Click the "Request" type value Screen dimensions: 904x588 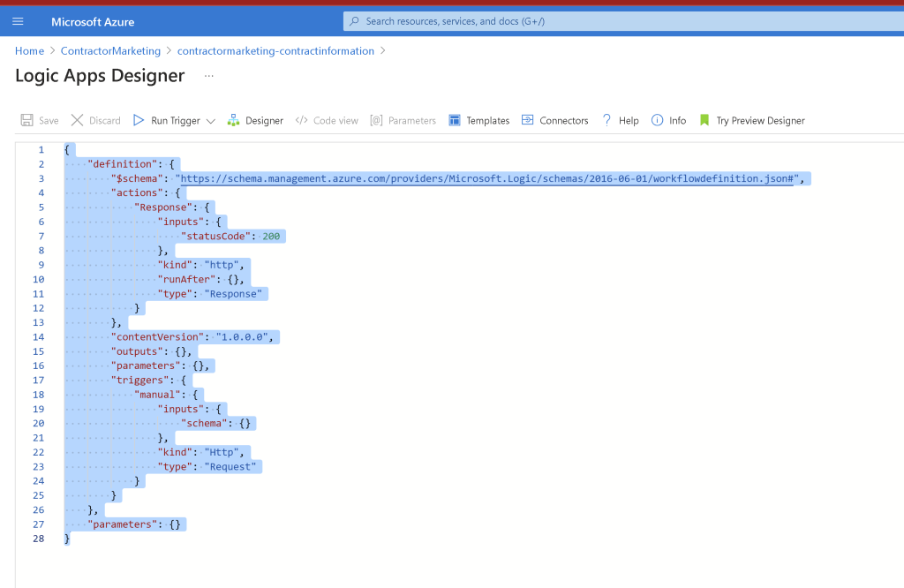click(230, 467)
